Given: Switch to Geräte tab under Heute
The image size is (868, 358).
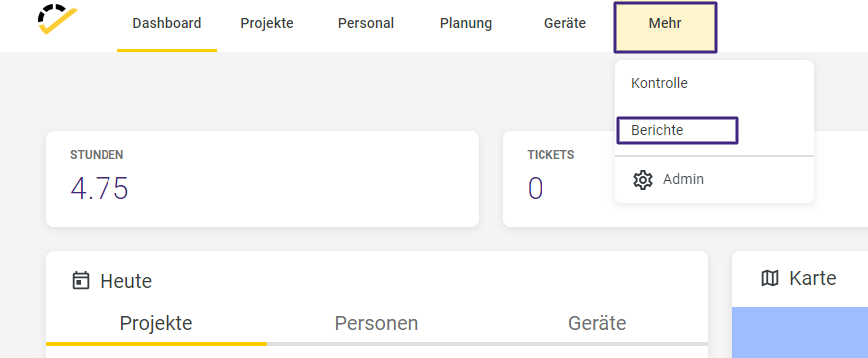Looking at the screenshot, I should pos(597,324).
